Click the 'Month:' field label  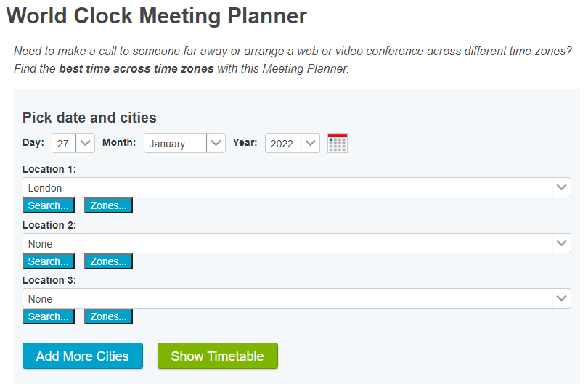(119, 142)
